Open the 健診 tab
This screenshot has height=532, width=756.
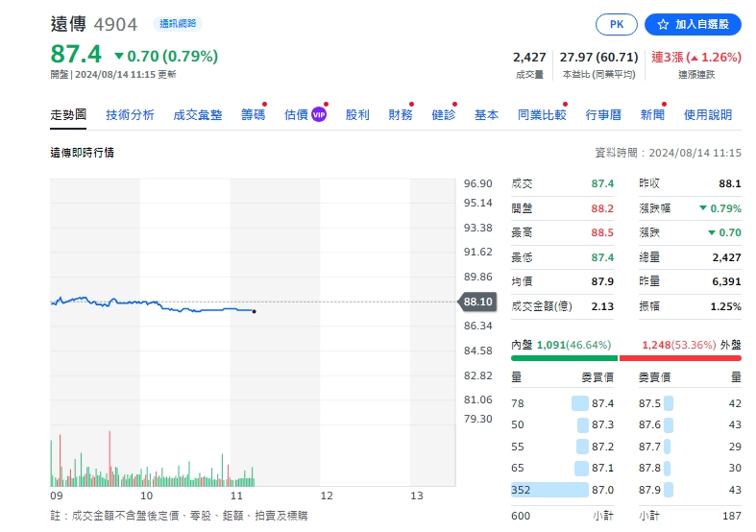click(x=443, y=114)
